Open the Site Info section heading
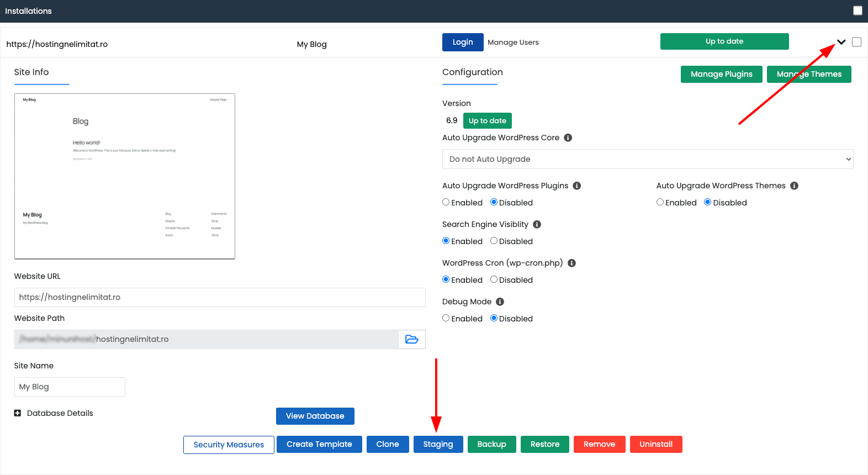868x475 pixels. [x=31, y=72]
